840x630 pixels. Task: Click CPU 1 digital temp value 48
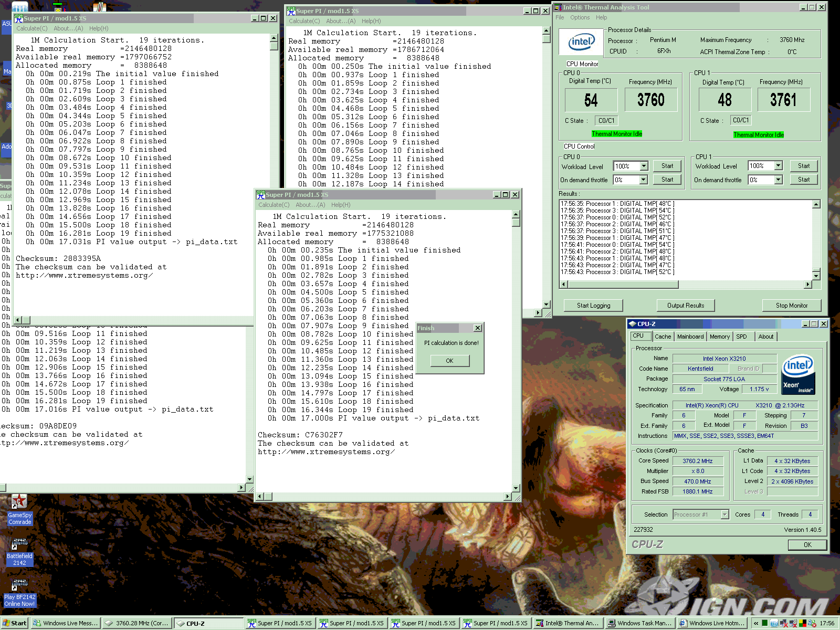tap(724, 100)
